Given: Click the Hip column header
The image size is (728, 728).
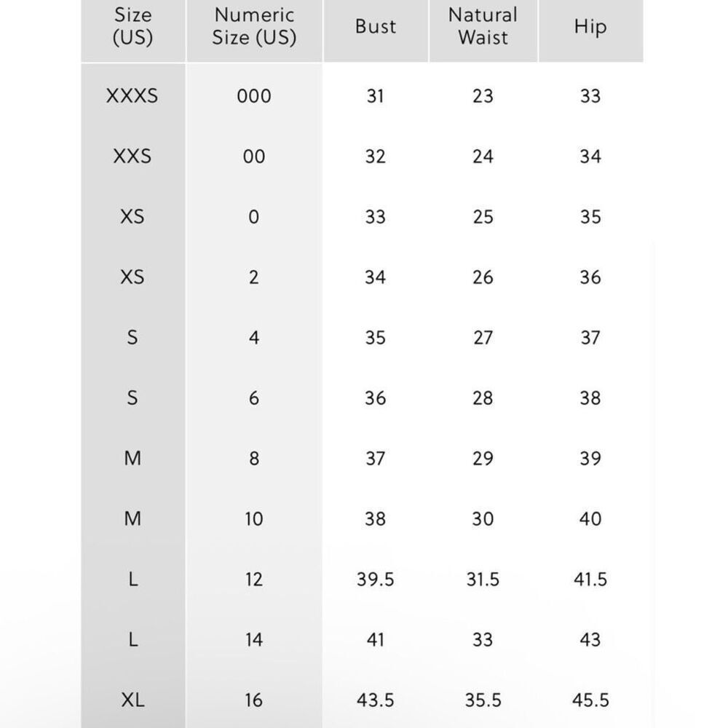Looking at the screenshot, I should [x=590, y=27].
